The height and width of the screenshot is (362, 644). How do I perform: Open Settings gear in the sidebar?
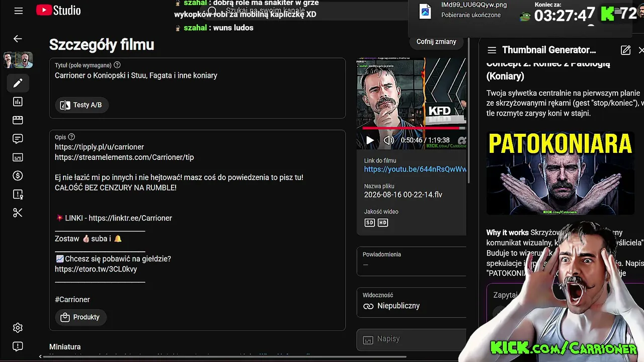click(18, 328)
